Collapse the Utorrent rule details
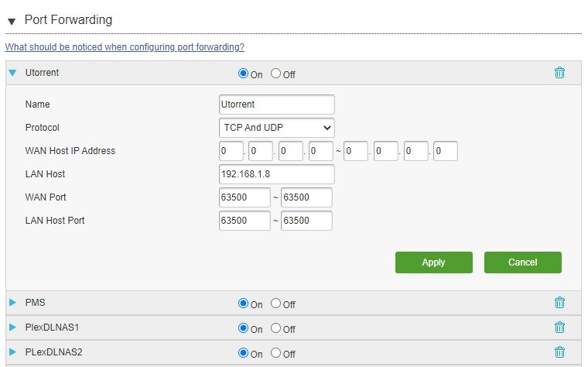The height and width of the screenshot is (367, 588). click(12, 73)
